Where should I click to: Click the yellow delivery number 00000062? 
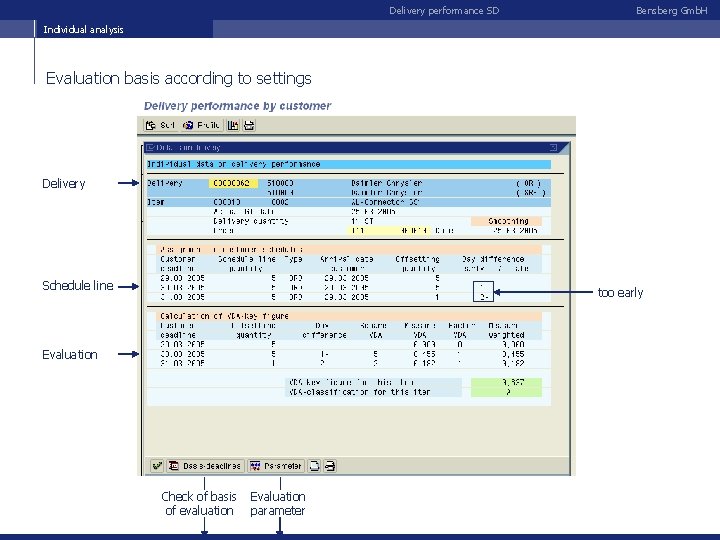(x=233, y=183)
